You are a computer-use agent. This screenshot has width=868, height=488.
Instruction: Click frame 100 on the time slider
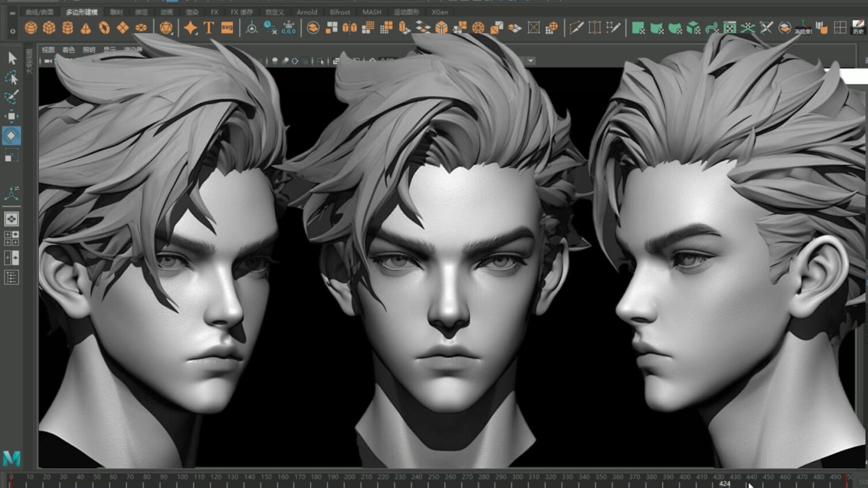tap(182, 477)
